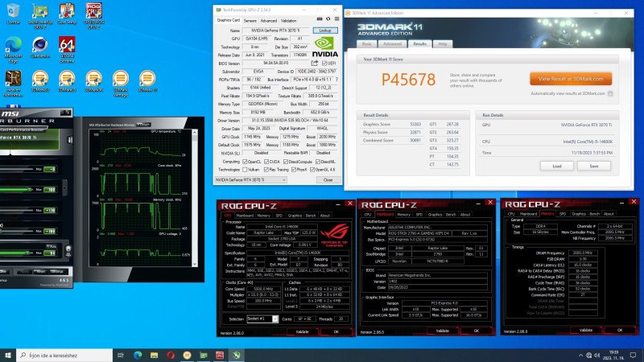The image size is (644, 362).
Task: Open 3DMark 11 desktop shortcut
Action: (147, 81)
